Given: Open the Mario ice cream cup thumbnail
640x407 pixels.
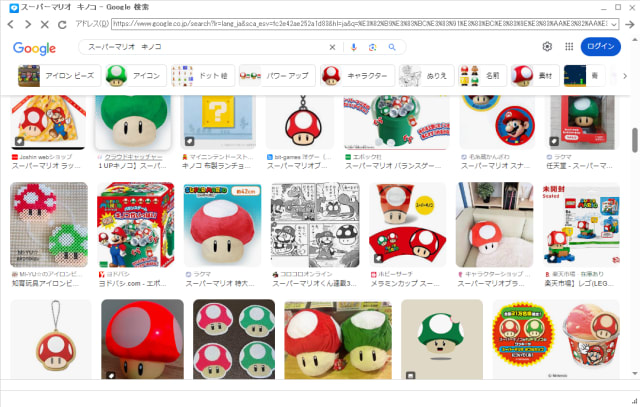Looking at the screenshot, I should pyautogui.click(x=556, y=339).
